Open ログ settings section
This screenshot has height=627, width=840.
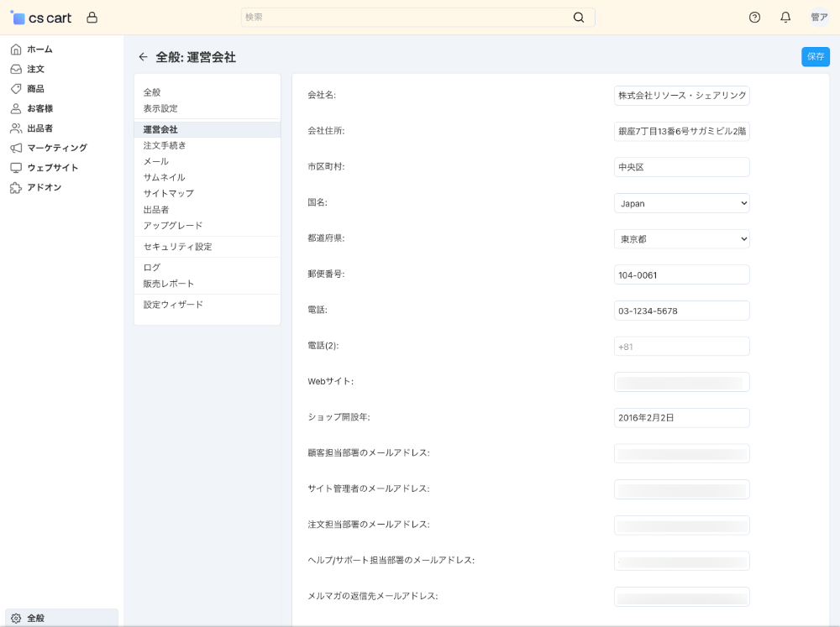coord(151,267)
